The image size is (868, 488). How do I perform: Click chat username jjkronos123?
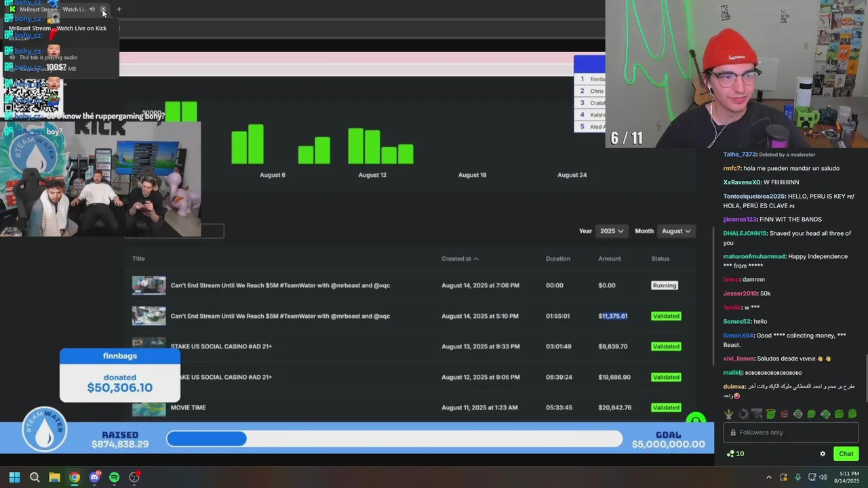tap(740, 220)
